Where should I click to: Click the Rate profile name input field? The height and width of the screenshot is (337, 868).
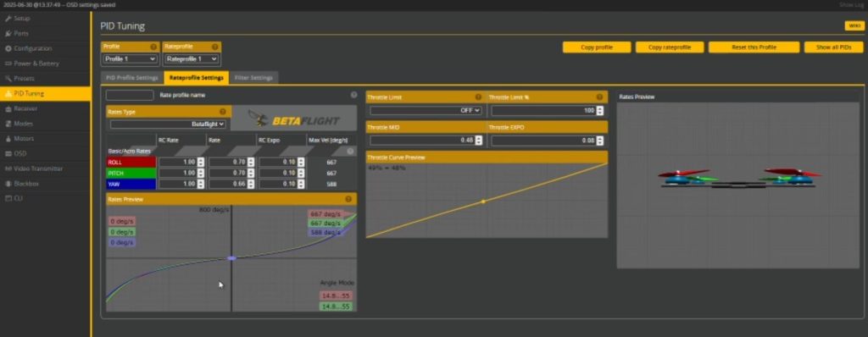click(x=130, y=95)
